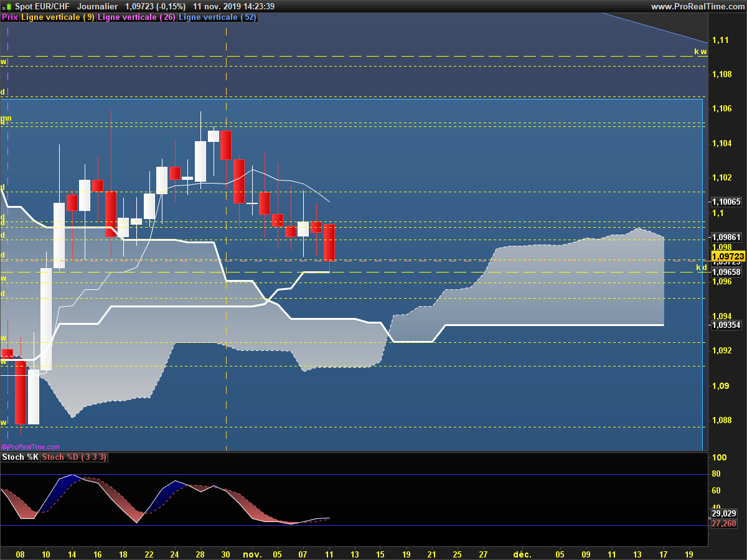Screen dimensions: 747x560
Task: Click the 100 level on stochastic axis
Action: click(719, 457)
